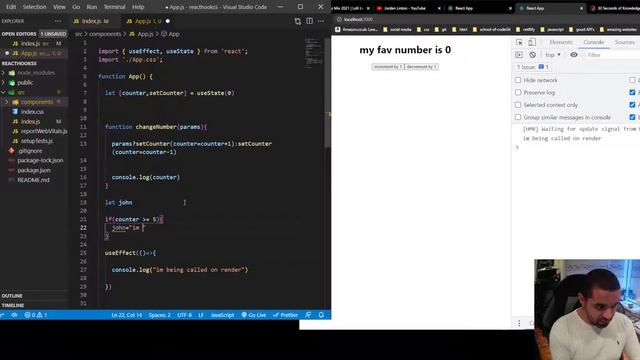Image resolution: width=640 pixels, height=360 pixels.
Task: Click the editor vertical scrollbar
Action: coord(327,92)
